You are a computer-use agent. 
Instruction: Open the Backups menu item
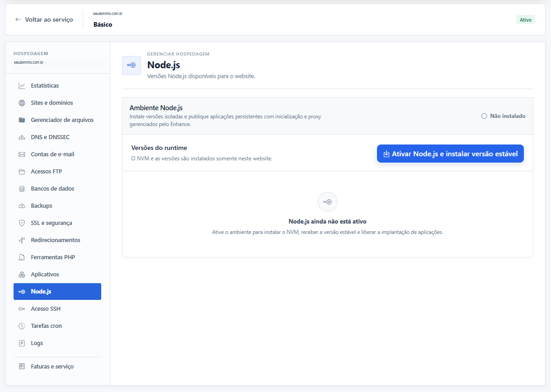[57, 206]
